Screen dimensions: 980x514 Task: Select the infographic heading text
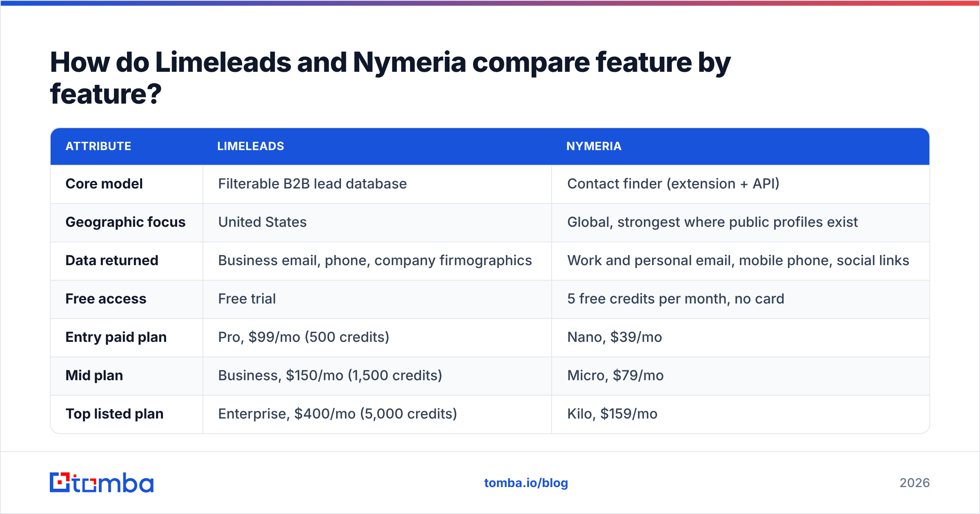[x=390, y=78]
